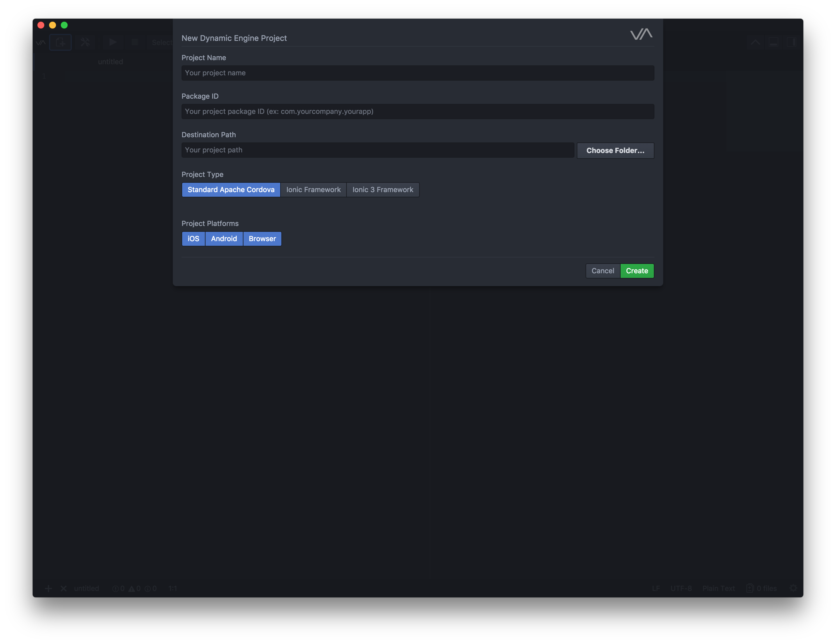
Task: Select Standard Apache Cordova project type
Action: pyautogui.click(x=231, y=189)
